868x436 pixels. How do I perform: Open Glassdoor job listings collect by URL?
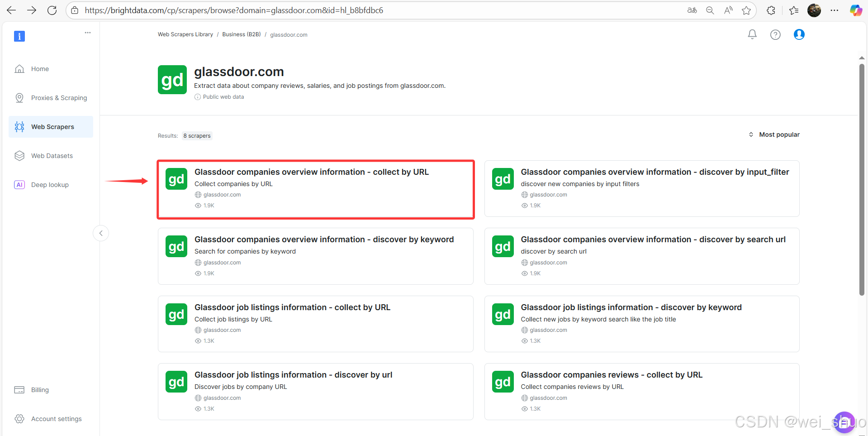click(316, 324)
